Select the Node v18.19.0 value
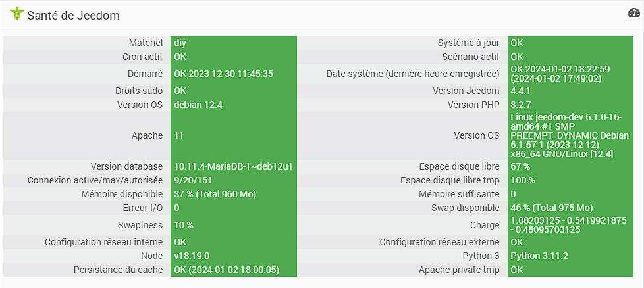Screen dimensions: 644x288 192,256
